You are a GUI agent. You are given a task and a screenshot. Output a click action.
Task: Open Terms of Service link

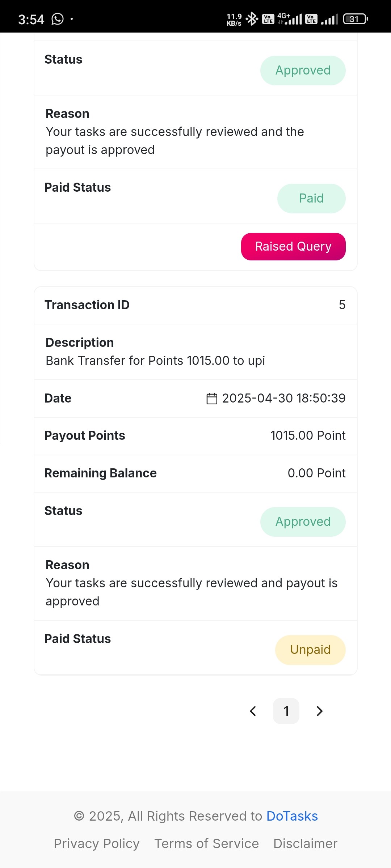click(x=206, y=844)
